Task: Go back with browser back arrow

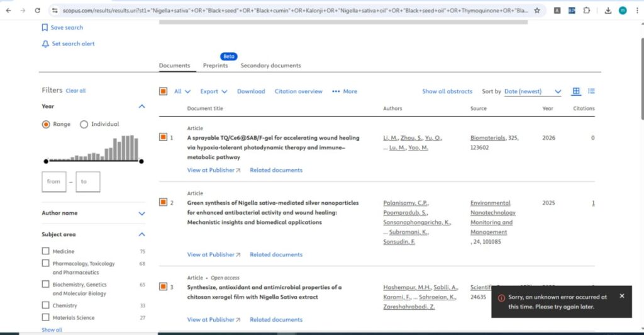Action: [x=9, y=11]
